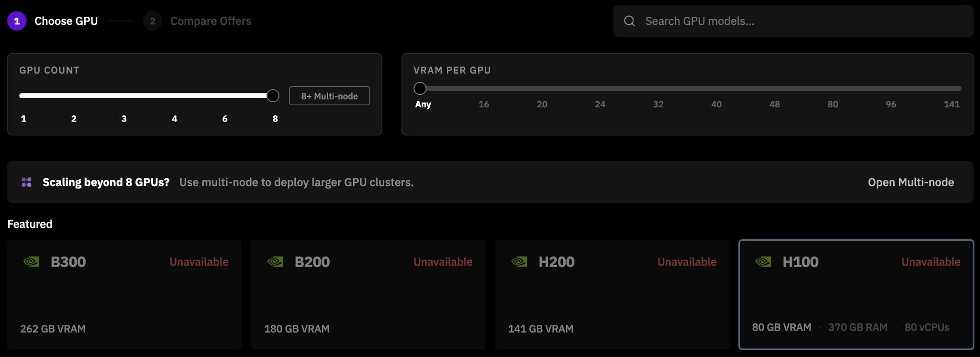Select the Choose GPU step

[66, 21]
